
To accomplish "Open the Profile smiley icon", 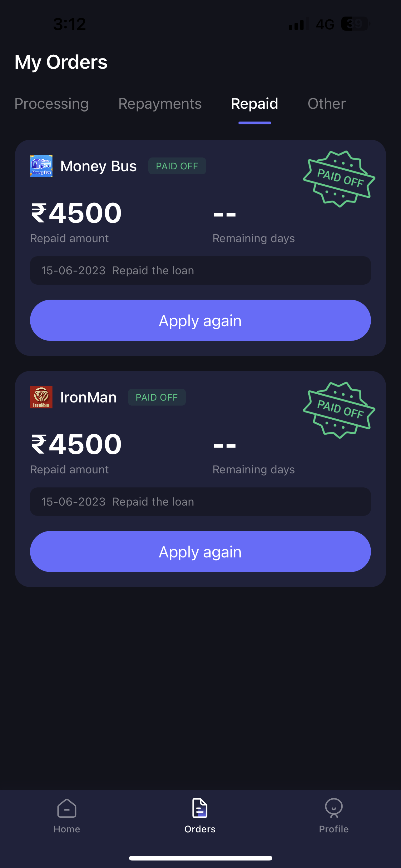I will tap(334, 808).
